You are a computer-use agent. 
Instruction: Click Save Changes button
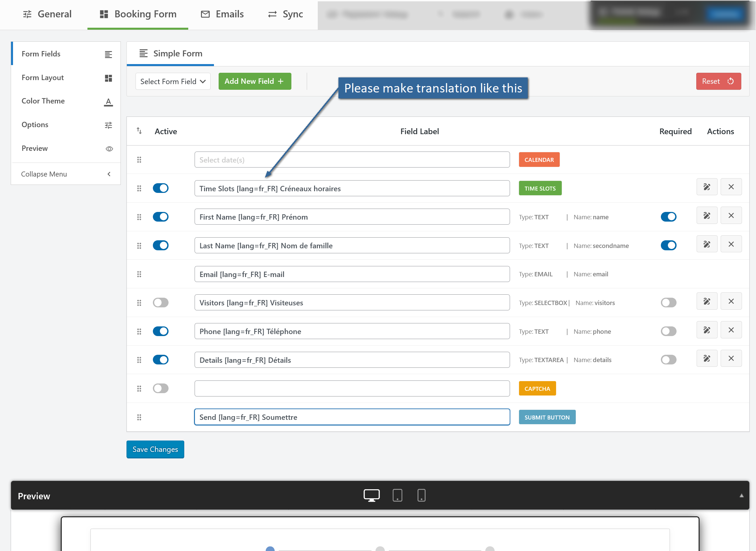pos(155,450)
